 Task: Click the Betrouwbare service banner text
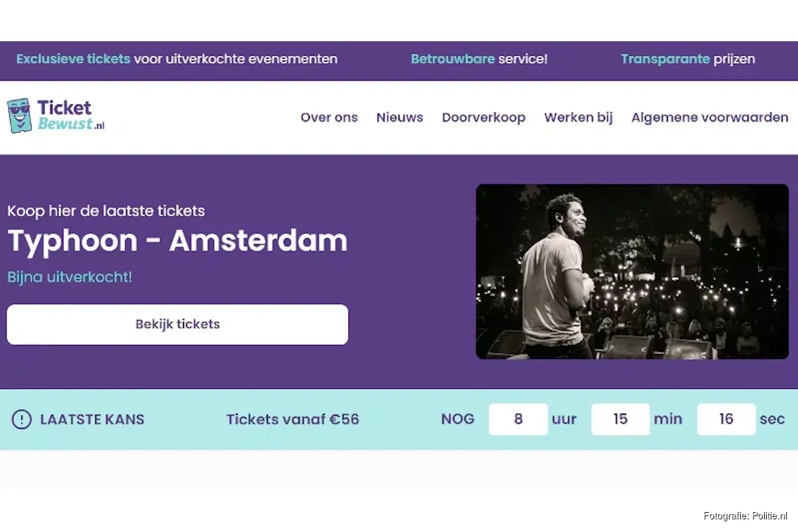[x=479, y=59]
